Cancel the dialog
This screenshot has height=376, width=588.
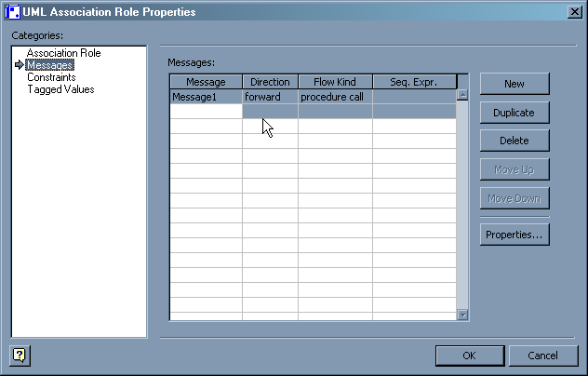pos(542,356)
